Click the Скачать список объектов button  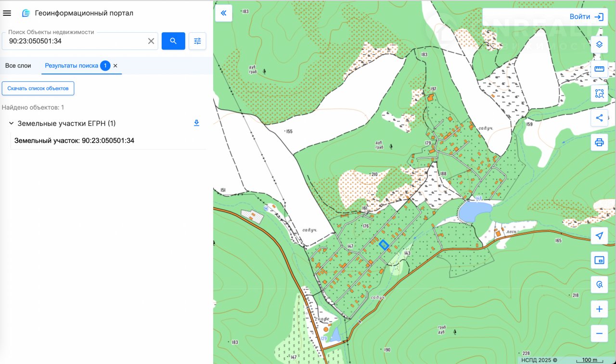pos(38,88)
